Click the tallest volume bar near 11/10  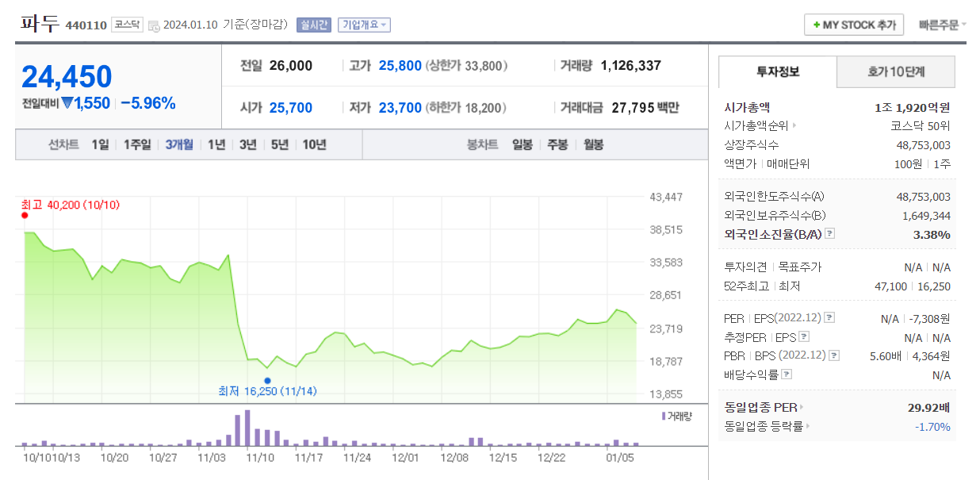click(x=247, y=428)
